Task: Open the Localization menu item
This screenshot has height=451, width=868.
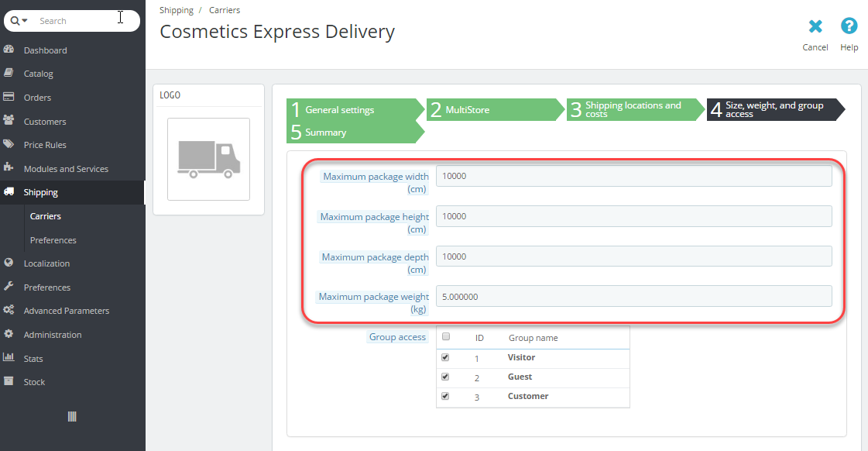Action: pyautogui.click(x=46, y=263)
